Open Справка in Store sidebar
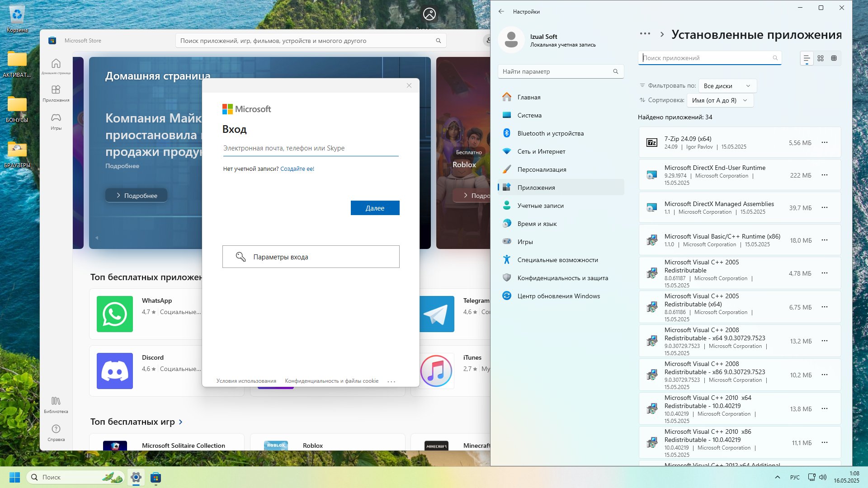 [56, 432]
